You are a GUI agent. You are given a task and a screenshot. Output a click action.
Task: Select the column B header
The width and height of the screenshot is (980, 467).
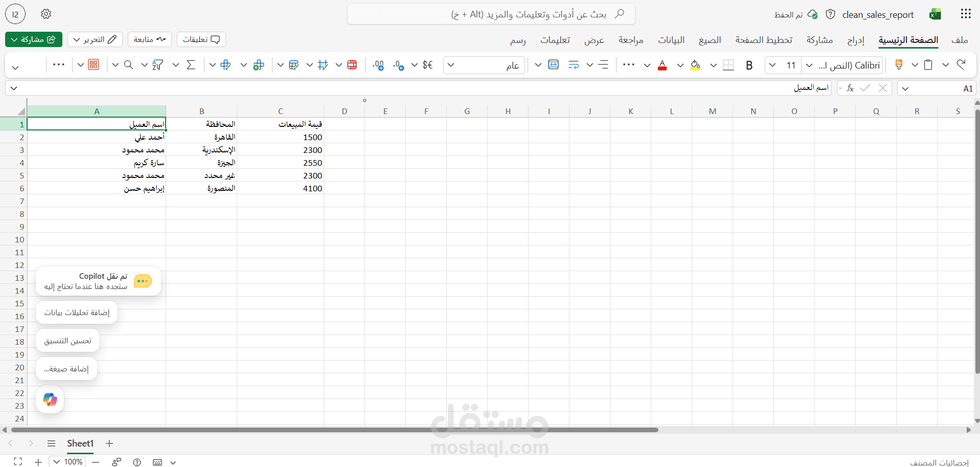[x=201, y=111]
